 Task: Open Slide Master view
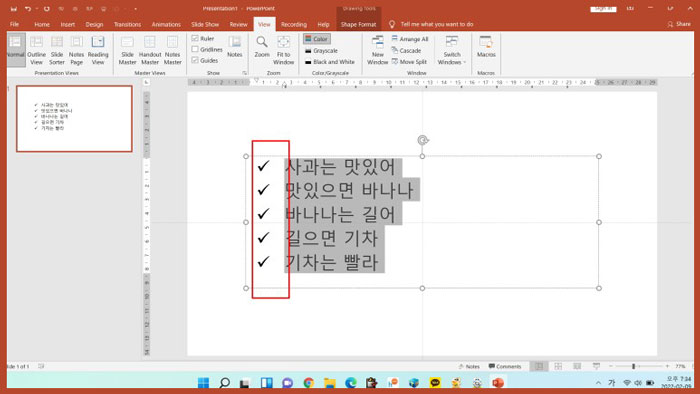127,50
